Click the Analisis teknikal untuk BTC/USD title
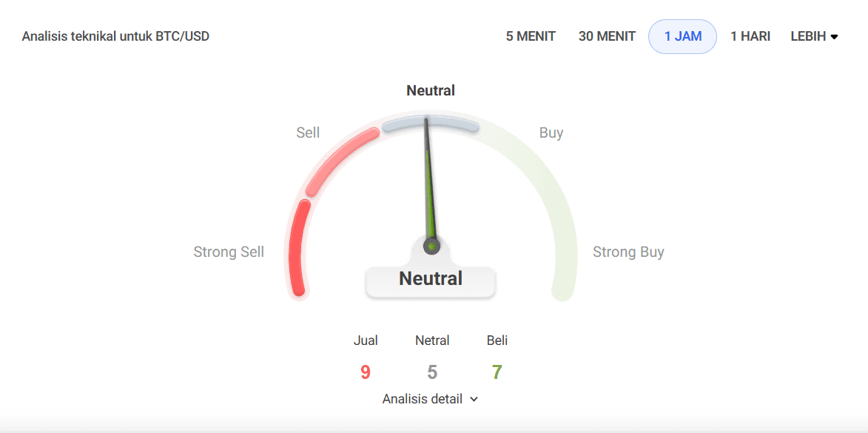 116,36
